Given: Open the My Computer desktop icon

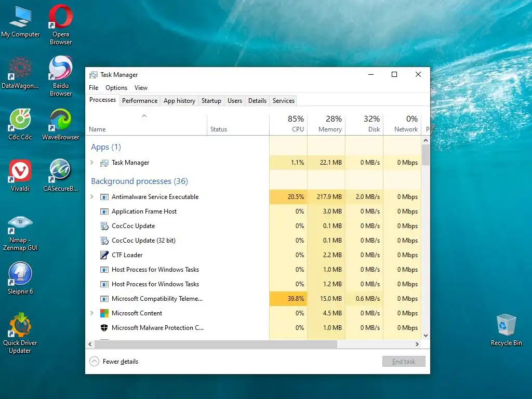Looking at the screenshot, I should coord(20,21).
